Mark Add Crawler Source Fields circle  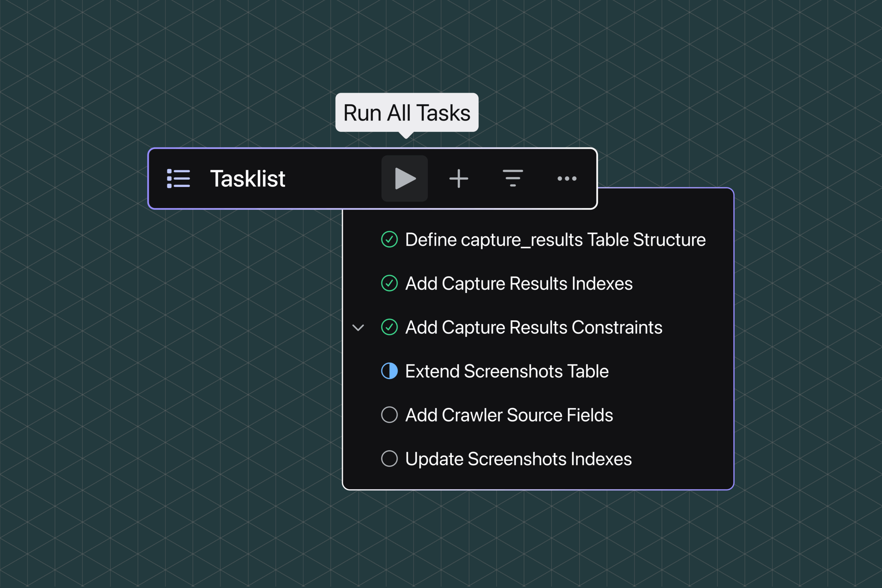click(x=389, y=415)
